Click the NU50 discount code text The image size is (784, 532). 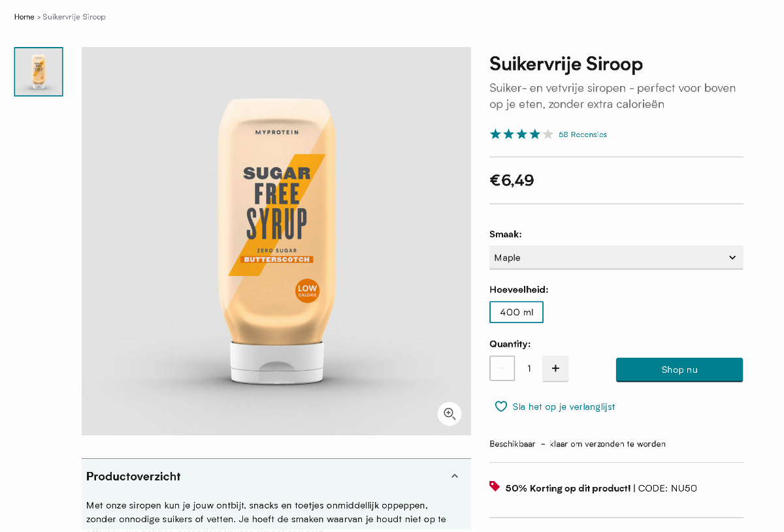(x=683, y=488)
